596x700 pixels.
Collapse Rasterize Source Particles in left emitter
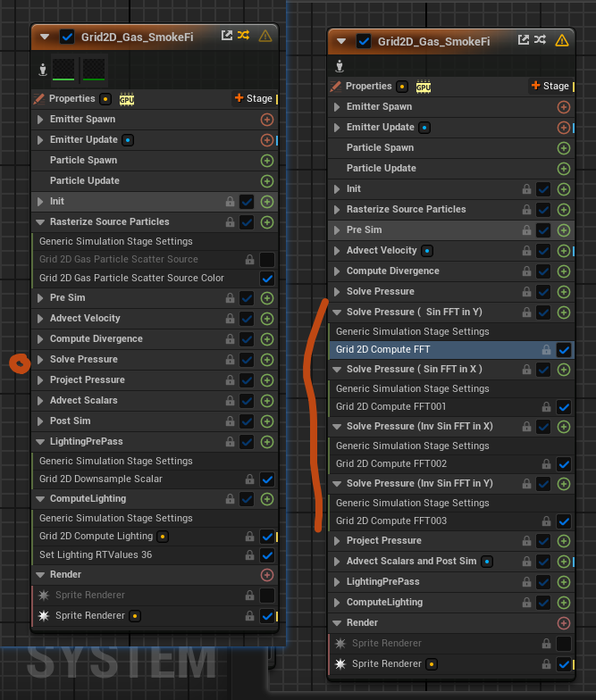[x=40, y=221]
